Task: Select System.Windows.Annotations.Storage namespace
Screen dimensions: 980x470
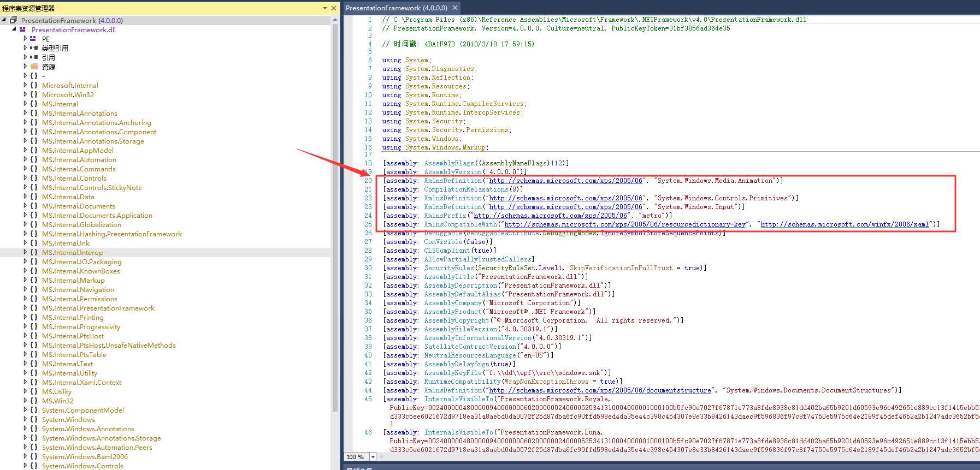Action: coord(102,438)
